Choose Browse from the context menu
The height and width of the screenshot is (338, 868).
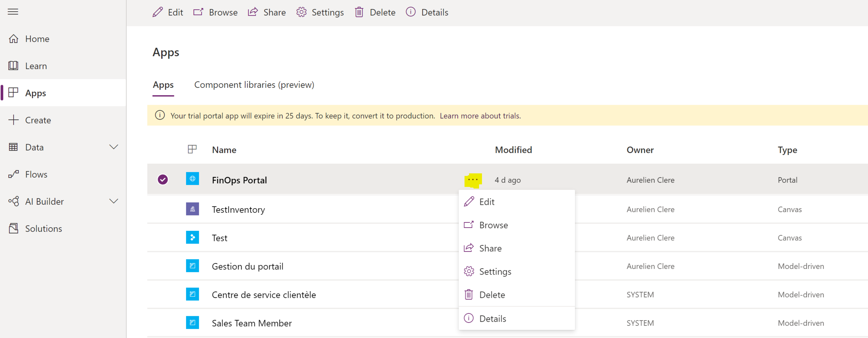tap(493, 225)
